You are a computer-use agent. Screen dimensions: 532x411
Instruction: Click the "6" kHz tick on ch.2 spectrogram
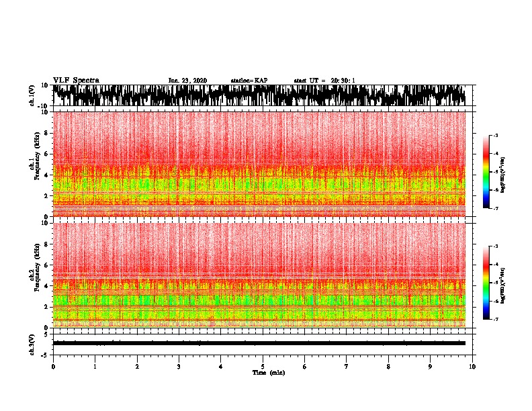point(46,265)
